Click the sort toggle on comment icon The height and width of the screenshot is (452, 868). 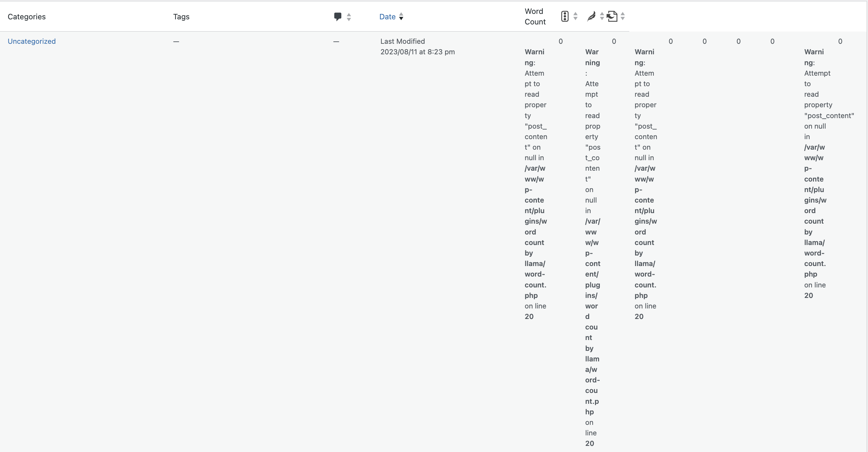click(349, 17)
